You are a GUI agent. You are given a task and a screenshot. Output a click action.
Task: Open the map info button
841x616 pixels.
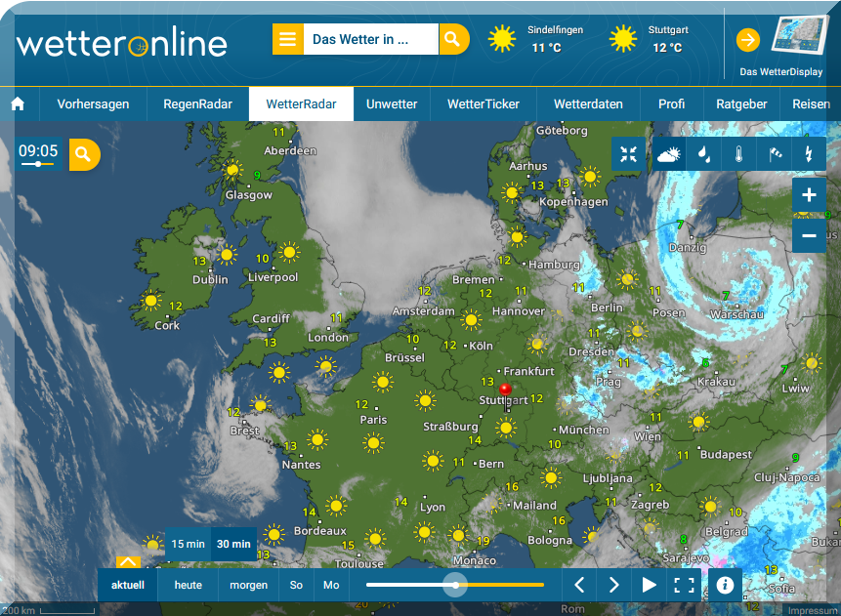(x=725, y=585)
